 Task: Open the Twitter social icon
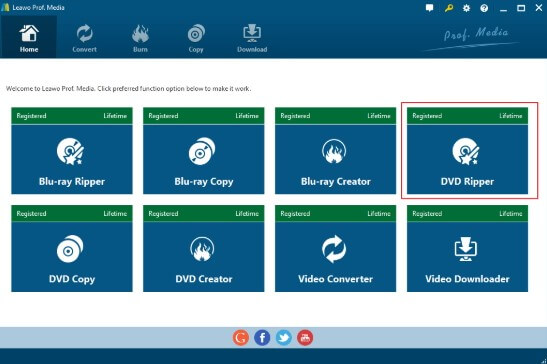tap(284, 337)
